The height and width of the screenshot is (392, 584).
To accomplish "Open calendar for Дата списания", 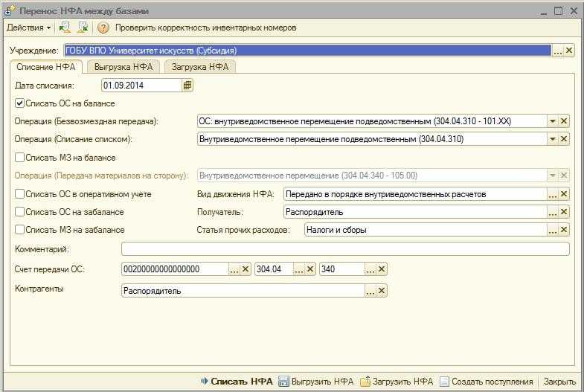I will pos(187,86).
